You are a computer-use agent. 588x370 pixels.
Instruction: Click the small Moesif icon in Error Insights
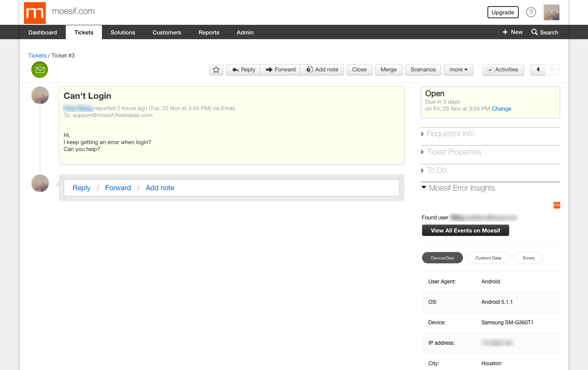tap(557, 205)
